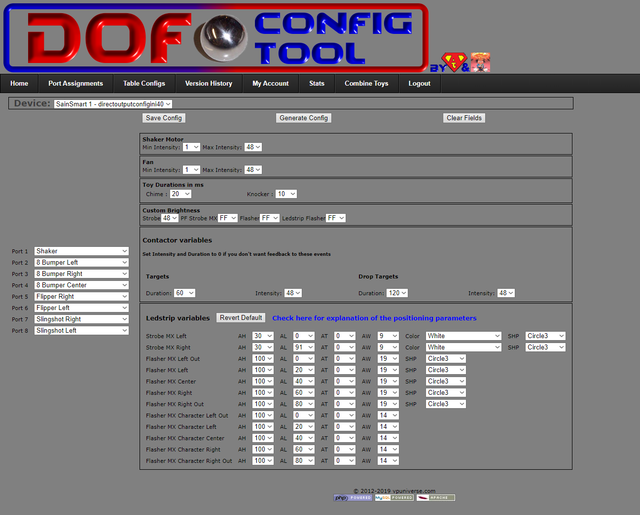
Task: Open Shaker Motor Max Intensity dropdown
Action: tap(253, 147)
